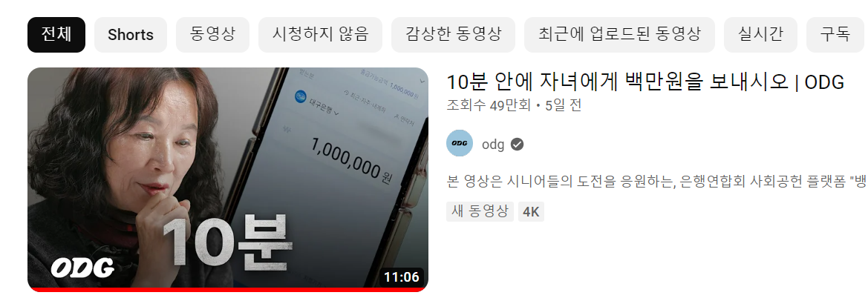
Task: Click the odg channel avatar icon
Action: 460,143
